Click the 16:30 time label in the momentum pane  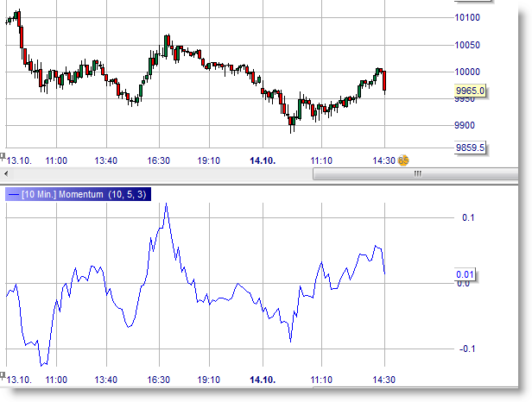click(159, 380)
